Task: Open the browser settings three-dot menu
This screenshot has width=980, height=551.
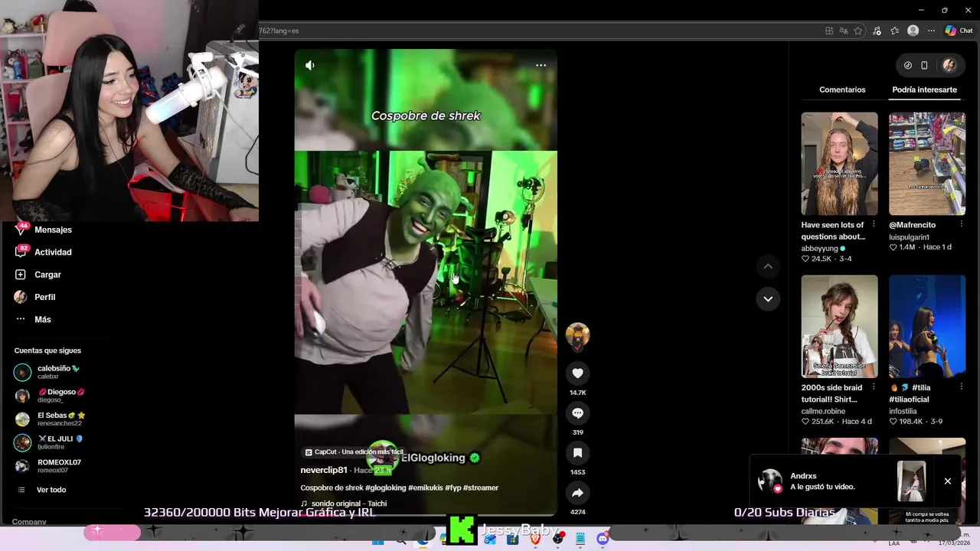Action: (x=931, y=31)
